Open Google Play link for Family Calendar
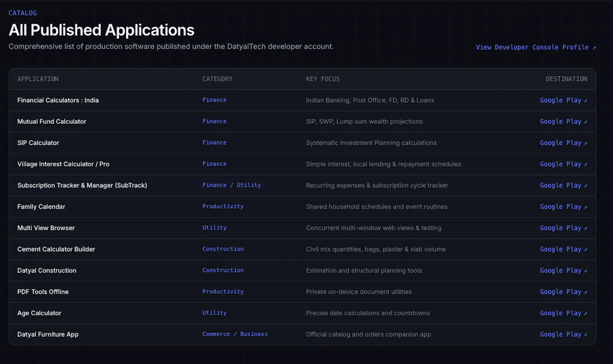The width and height of the screenshot is (613, 364). [564, 207]
